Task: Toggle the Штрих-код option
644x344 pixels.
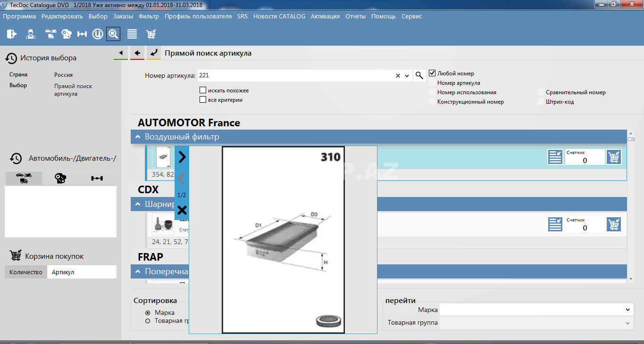Action: point(540,102)
